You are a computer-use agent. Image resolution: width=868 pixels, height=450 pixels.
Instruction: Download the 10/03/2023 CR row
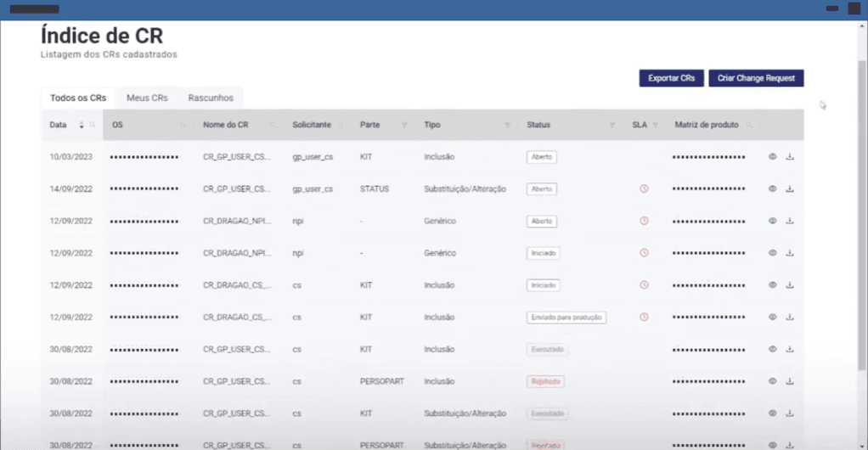789,156
